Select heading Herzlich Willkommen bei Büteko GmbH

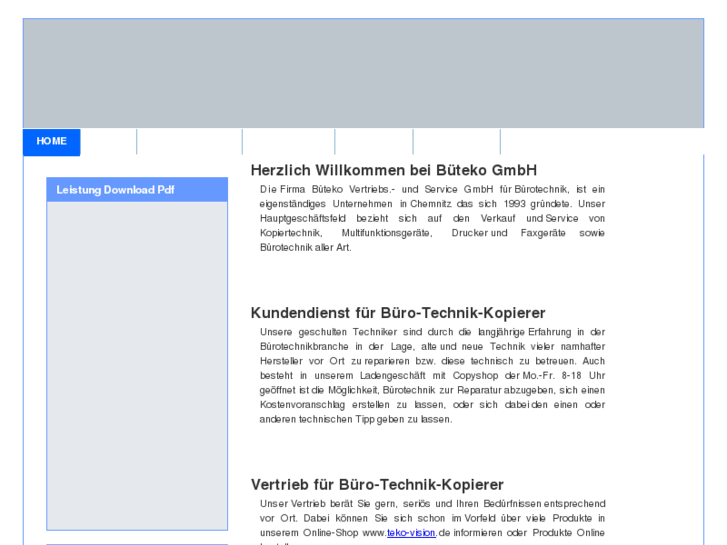(x=394, y=170)
